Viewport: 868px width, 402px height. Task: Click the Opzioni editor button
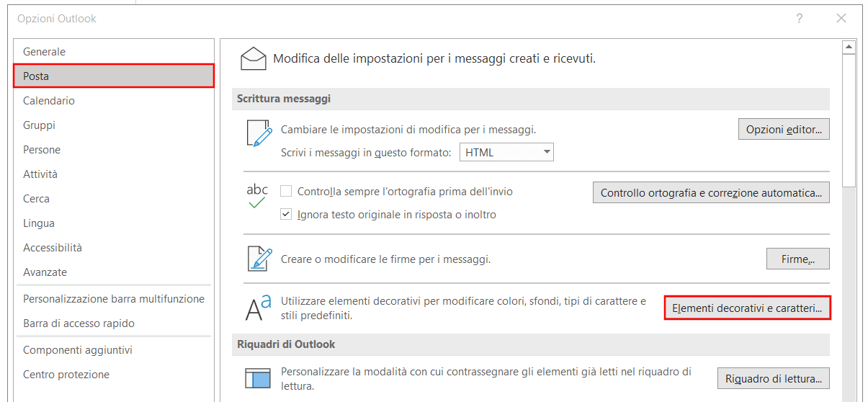click(784, 130)
